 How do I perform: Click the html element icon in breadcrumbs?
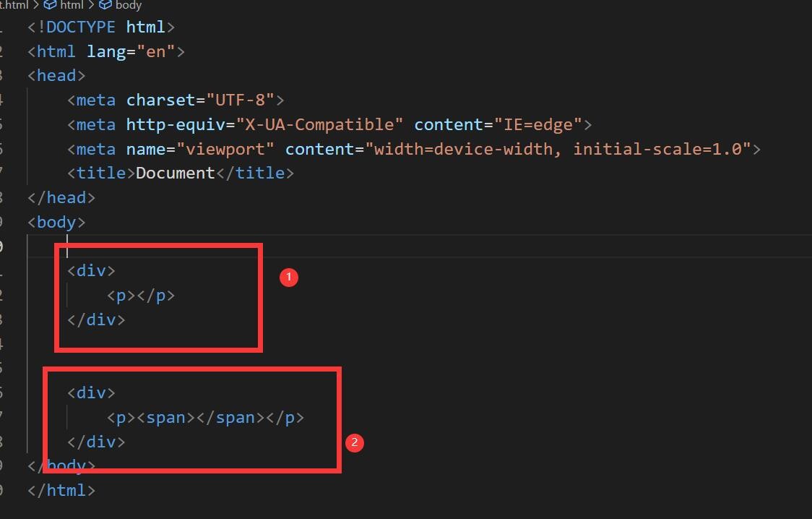[51, 5]
